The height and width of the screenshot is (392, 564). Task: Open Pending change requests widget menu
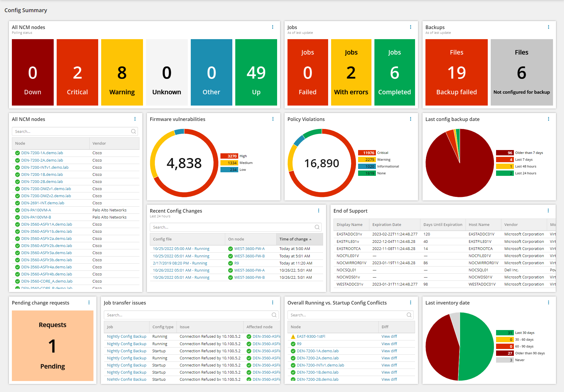tap(89, 302)
